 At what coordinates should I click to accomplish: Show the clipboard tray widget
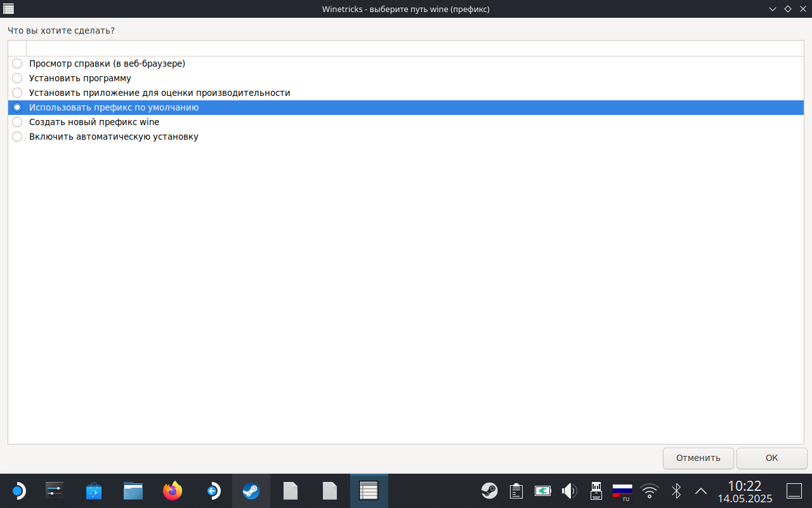pos(516,491)
